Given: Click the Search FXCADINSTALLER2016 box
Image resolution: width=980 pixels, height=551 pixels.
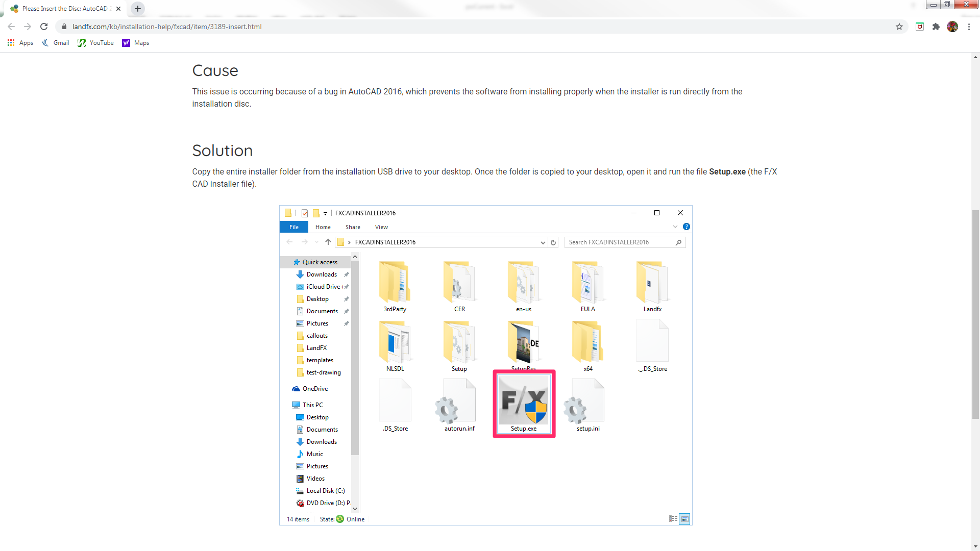Looking at the screenshot, I should (x=625, y=242).
